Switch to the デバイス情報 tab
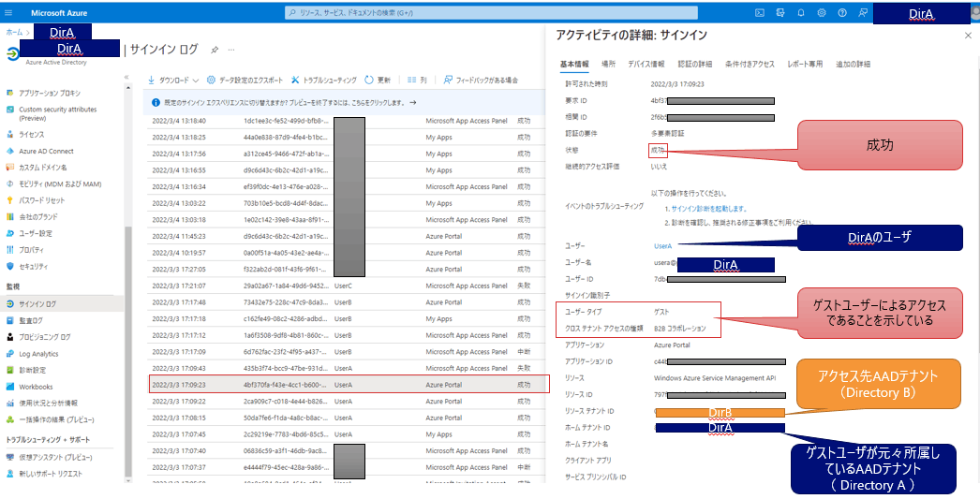Viewport: 980px width, 499px height. coord(646,65)
